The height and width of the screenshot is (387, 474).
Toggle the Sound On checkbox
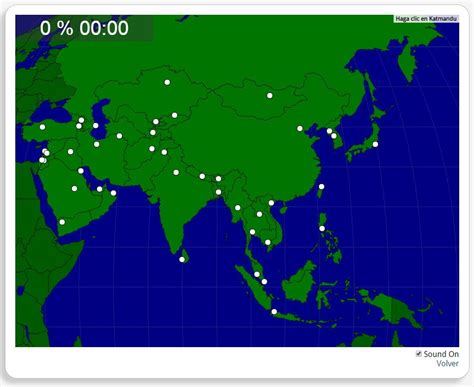click(419, 354)
